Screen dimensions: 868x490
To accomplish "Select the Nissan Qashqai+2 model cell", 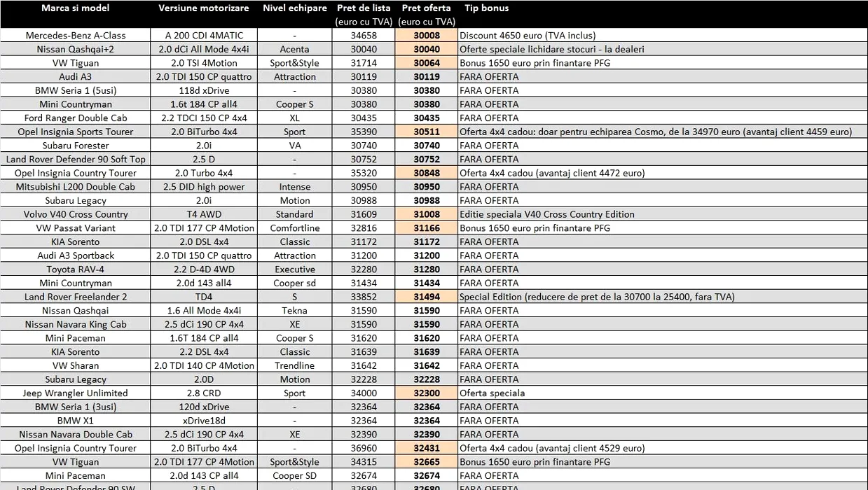I will pos(76,49).
